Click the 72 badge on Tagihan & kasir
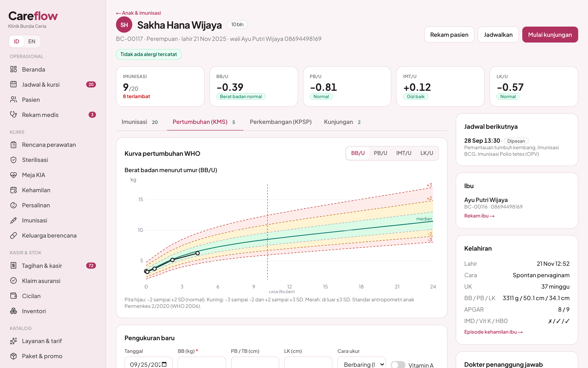588x368 pixels. point(91,266)
